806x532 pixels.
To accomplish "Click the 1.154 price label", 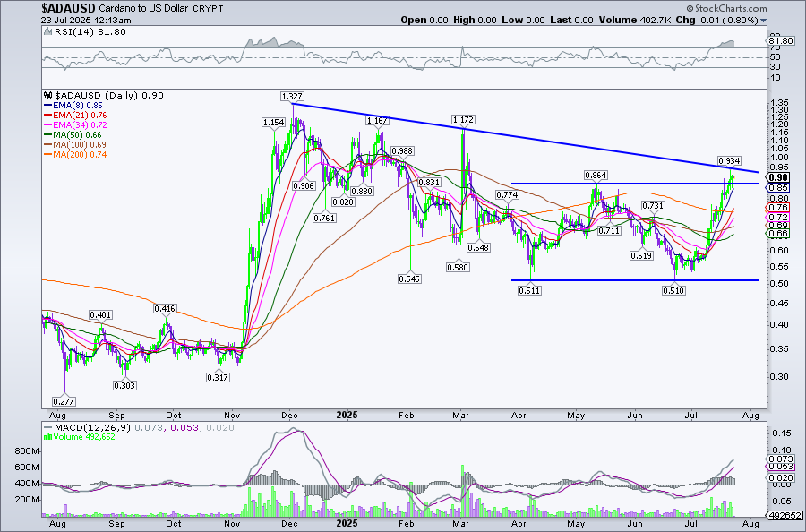I will coord(273,123).
